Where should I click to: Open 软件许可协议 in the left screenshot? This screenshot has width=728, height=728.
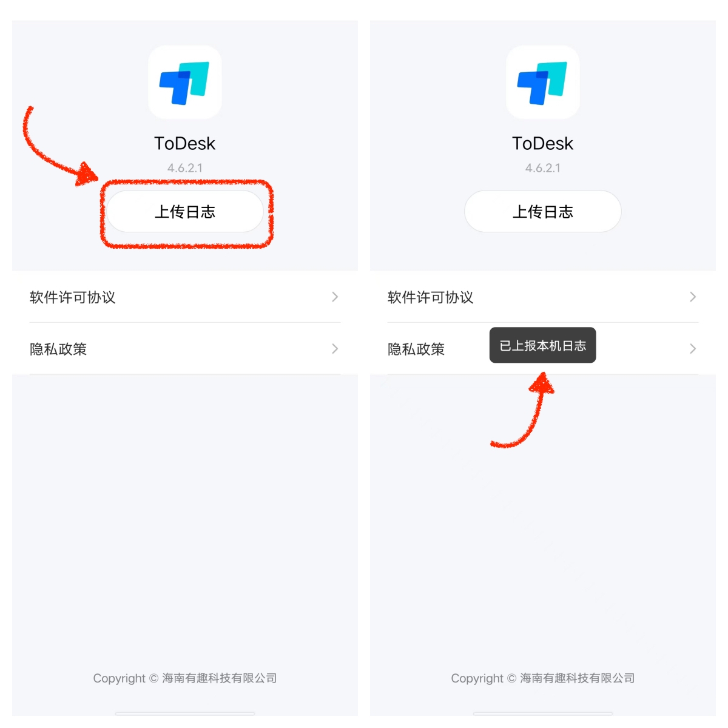click(185, 297)
